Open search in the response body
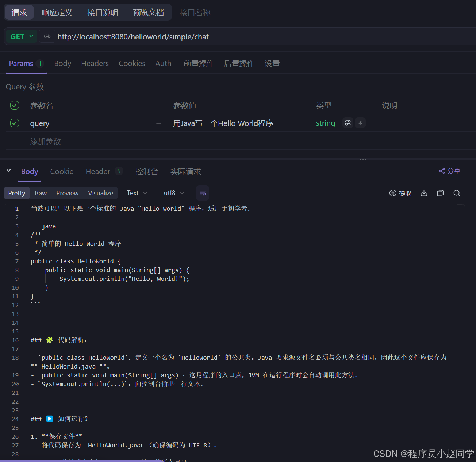 (457, 193)
